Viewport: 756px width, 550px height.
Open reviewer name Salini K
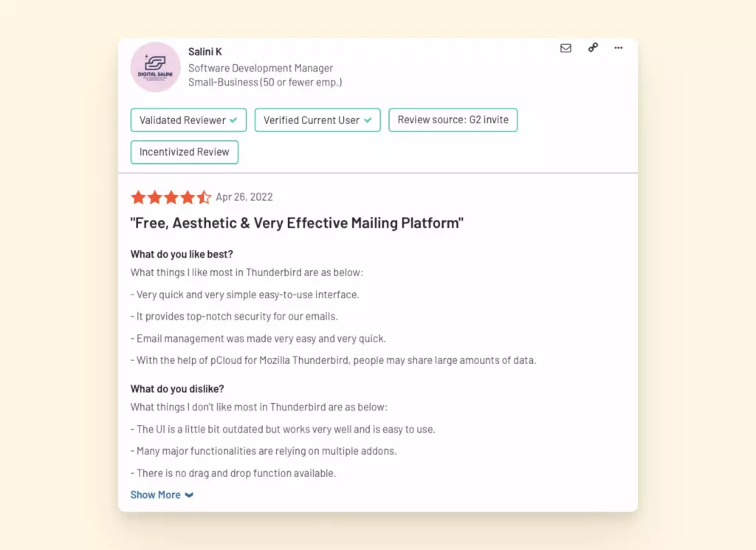205,52
